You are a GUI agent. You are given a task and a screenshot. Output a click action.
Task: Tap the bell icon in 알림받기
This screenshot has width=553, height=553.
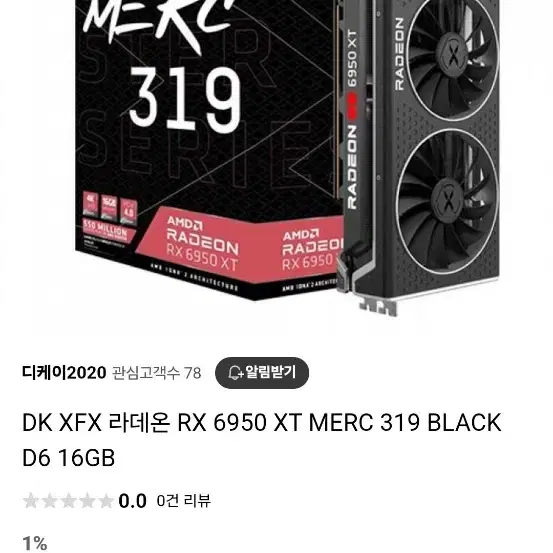coord(236,372)
